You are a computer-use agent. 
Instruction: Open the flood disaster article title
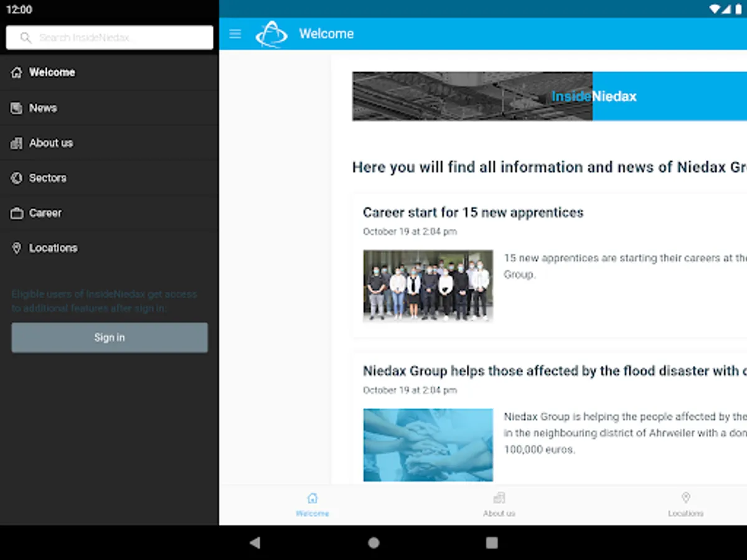point(555,371)
